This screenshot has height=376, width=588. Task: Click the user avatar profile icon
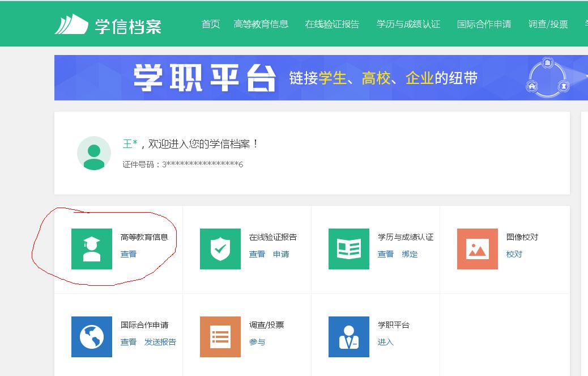[x=94, y=153]
